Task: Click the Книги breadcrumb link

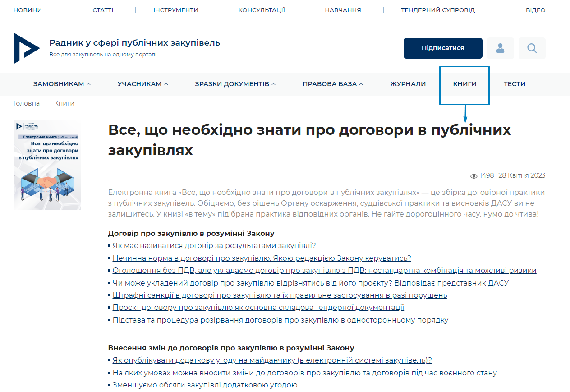Action: pyautogui.click(x=64, y=103)
